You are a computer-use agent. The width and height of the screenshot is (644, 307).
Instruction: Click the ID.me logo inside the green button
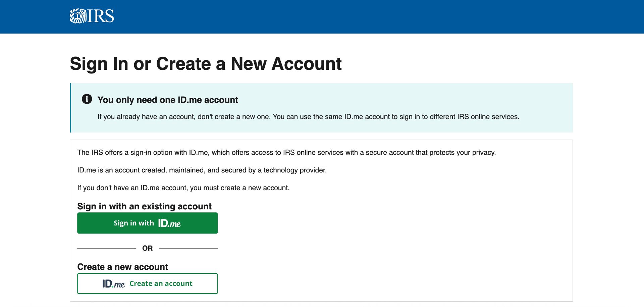click(x=170, y=222)
